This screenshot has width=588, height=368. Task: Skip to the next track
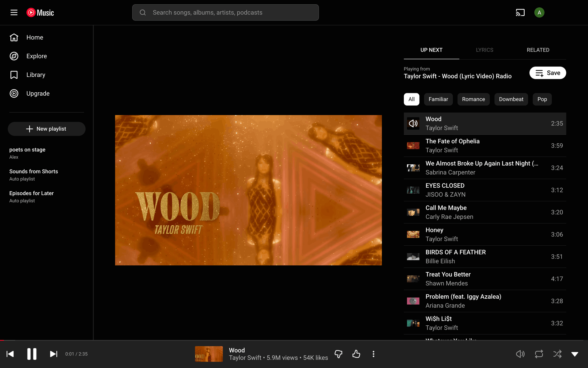point(54,354)
